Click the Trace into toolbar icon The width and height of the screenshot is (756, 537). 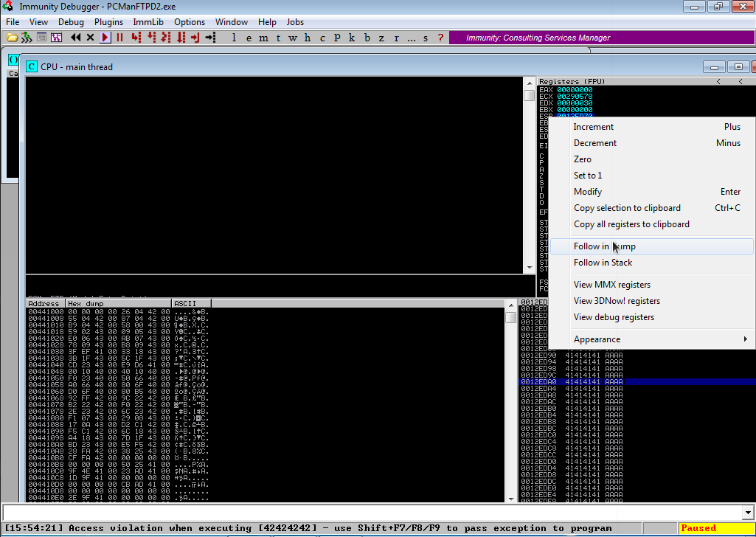point(166,38)
